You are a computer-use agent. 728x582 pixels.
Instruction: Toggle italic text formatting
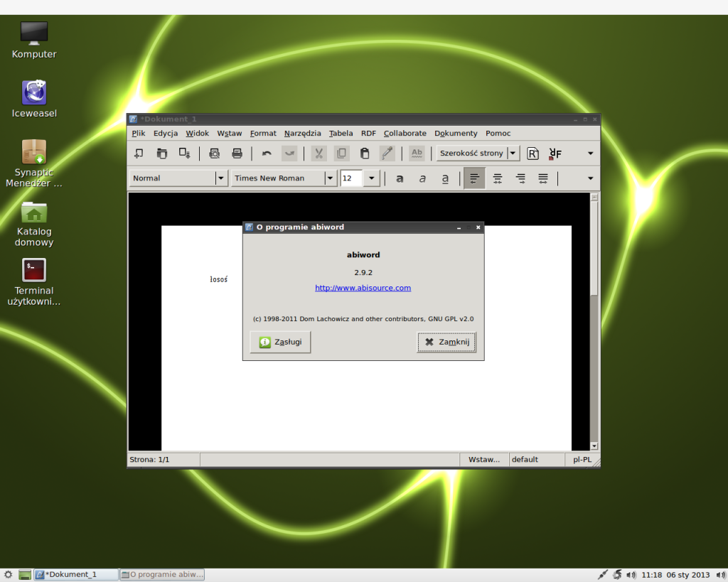click(x=422, y=178)
